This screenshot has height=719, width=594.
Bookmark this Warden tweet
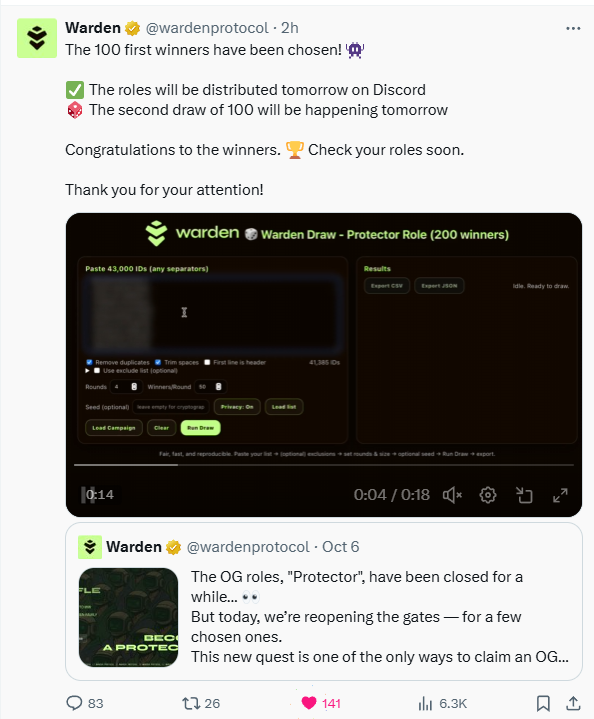pos(543,703)
